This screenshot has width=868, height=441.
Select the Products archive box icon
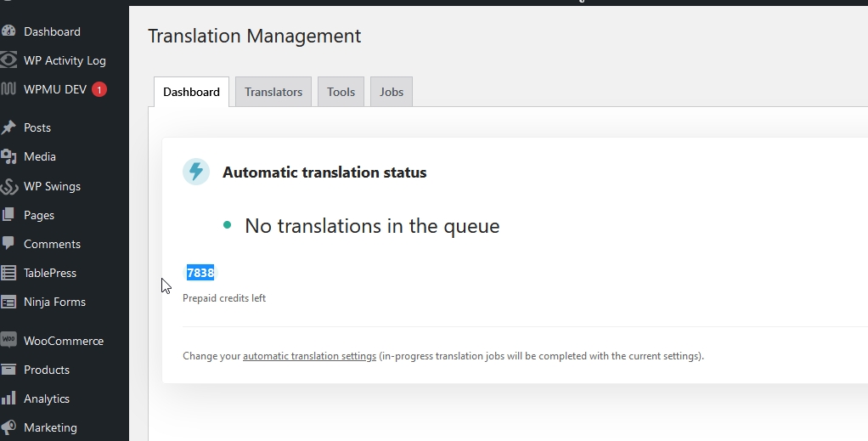point(8,370)
